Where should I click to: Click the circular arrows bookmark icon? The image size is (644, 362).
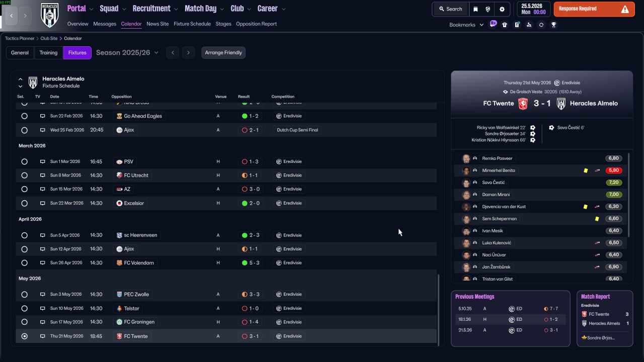pyautogui.click(x=541, y=25)
